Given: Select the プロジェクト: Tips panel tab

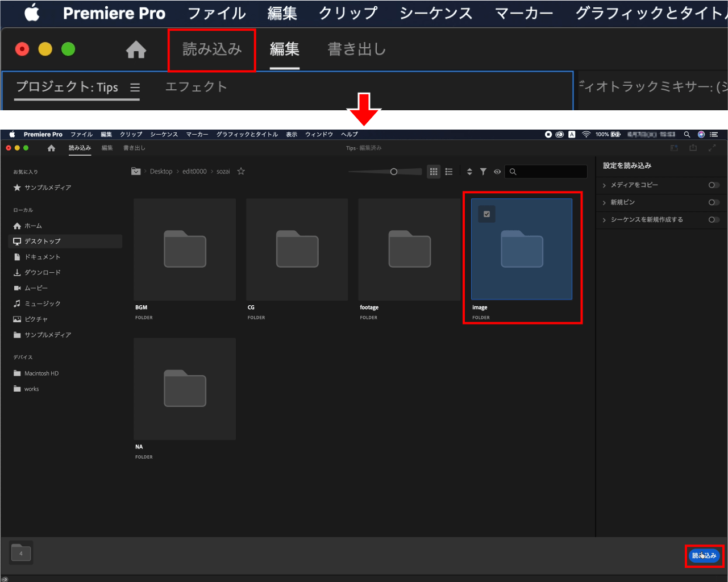Looking at the screenshot, I should (67, 87).
